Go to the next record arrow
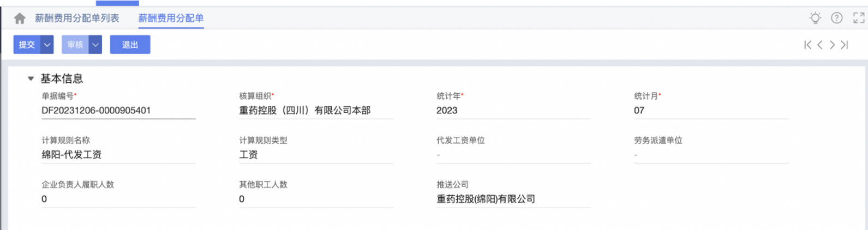 (x=832, y=45)
